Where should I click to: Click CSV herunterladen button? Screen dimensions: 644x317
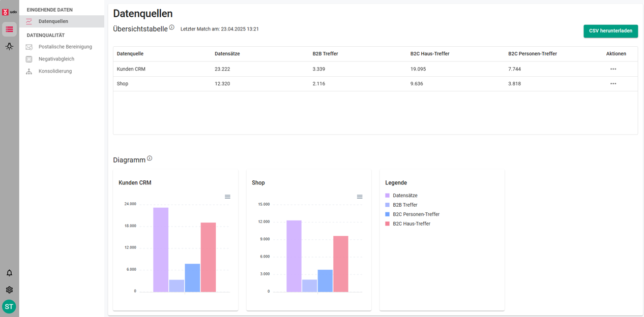[610, 31]
